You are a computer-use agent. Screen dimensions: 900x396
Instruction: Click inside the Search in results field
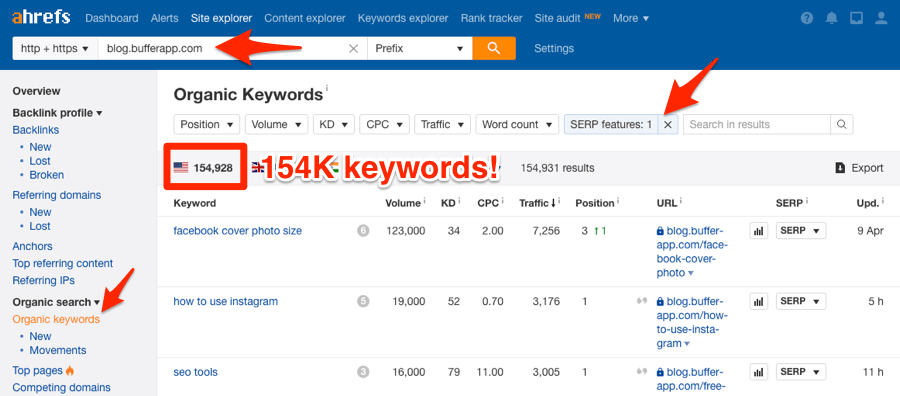click(758, 125)
